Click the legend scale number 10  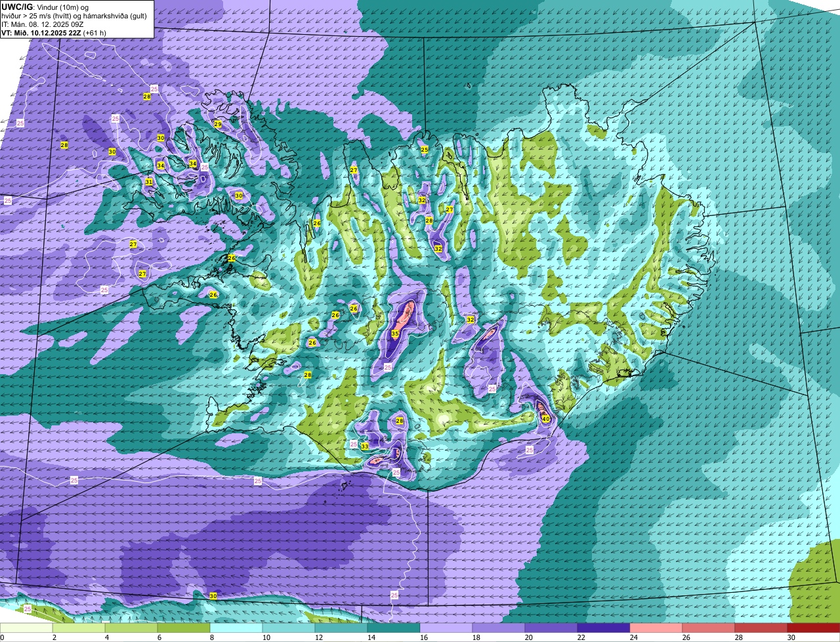[x=265, y=637]
